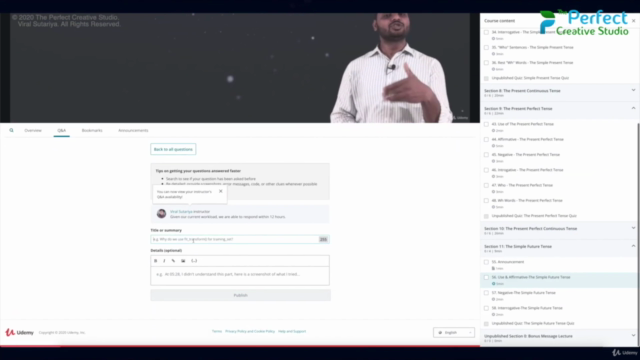
Task: Open Privacy Policy and Cookie Policy link
Action: (250, 331)
